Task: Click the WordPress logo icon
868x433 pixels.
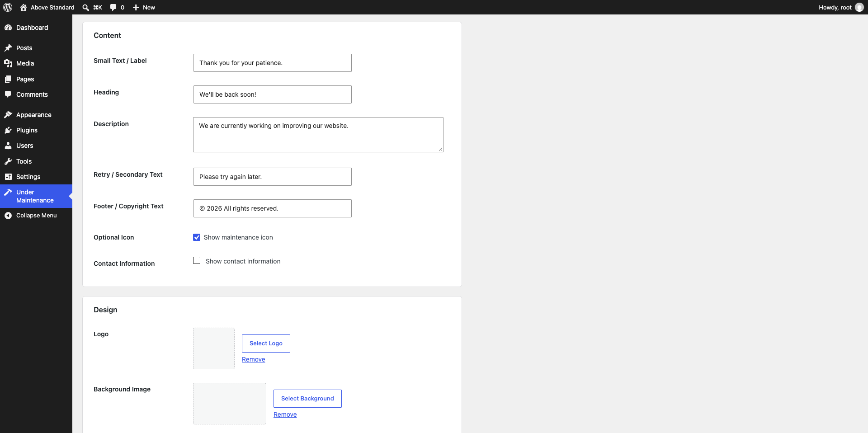Action: [x=8, y=7]
